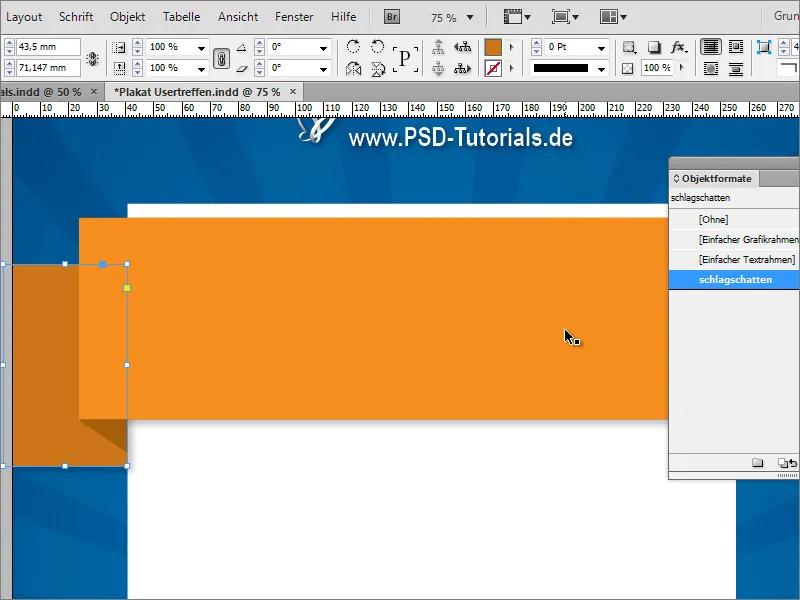This screenshot has width=800, height=600.
Task: Select the container of the object
Action: [438, 47]
